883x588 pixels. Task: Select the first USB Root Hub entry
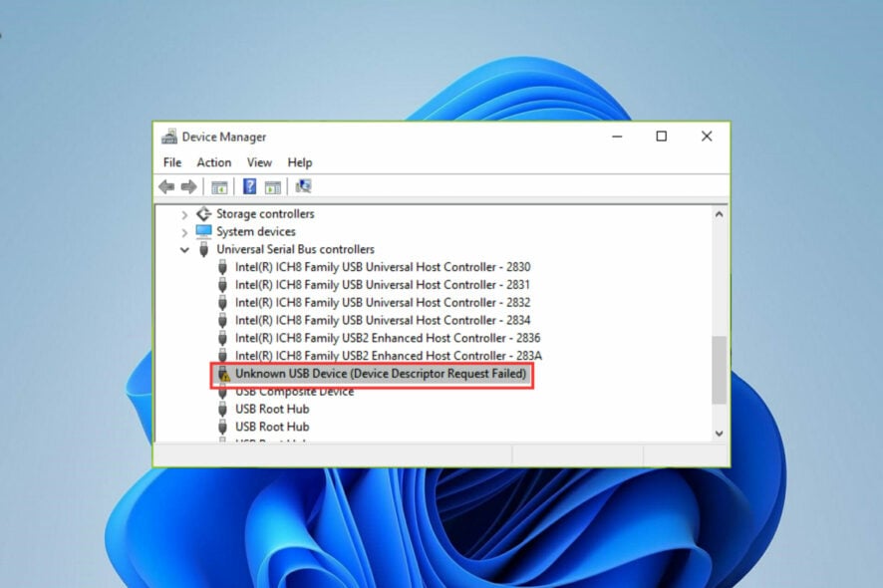coord(272,409)
